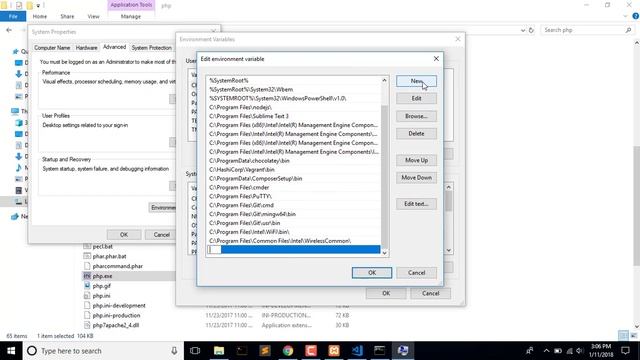Open Advanced tab in System Properties
640x360 pixels.
tap(114, 47)
